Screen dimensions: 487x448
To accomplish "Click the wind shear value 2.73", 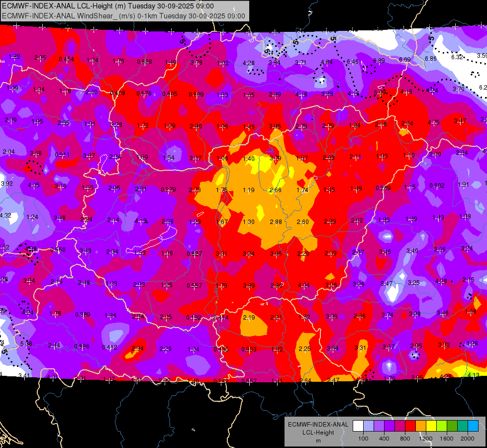I will click(x=195, y=190).
